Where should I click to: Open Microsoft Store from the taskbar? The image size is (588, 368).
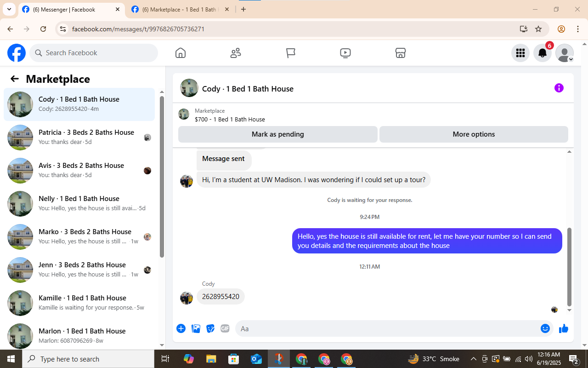[x=233, y=359]
